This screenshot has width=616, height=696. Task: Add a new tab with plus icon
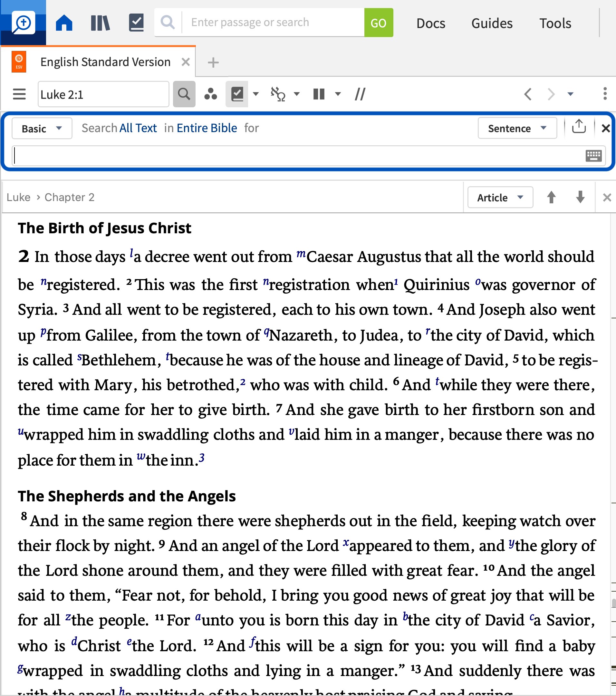click(x=213, y=63)
